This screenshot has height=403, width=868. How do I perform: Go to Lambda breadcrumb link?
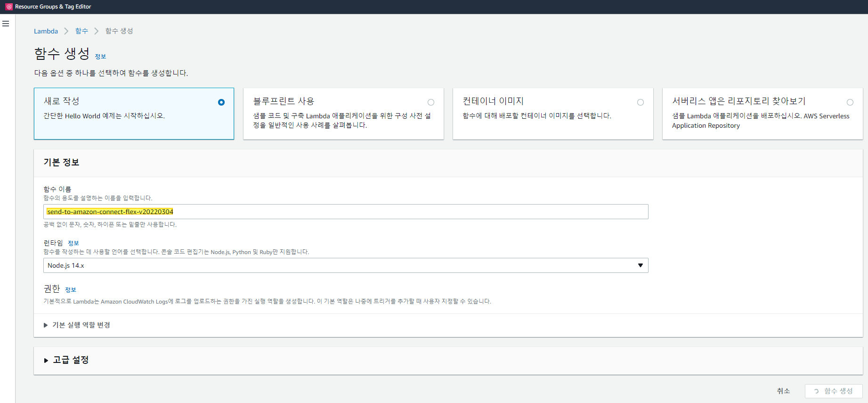tap(46, 31)
